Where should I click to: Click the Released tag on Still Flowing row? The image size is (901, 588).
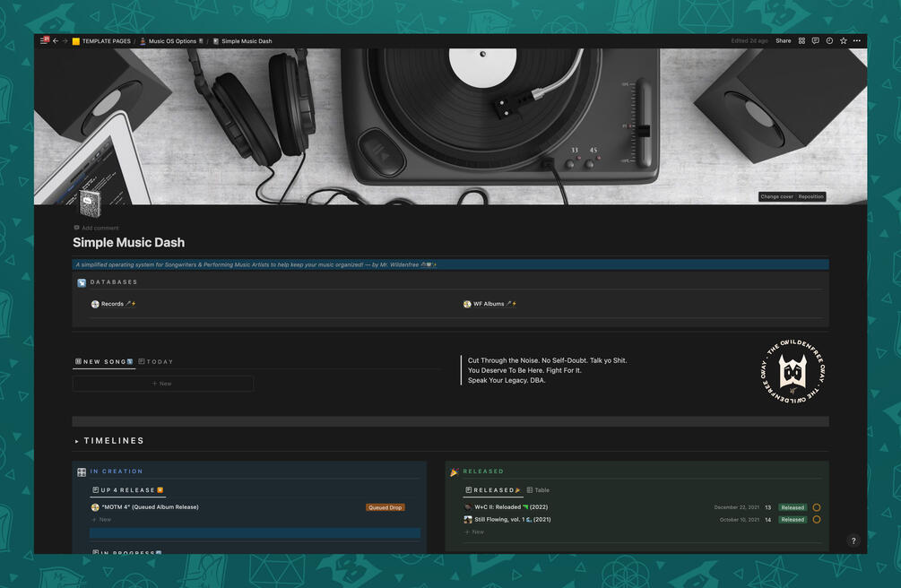pos(793,520)
